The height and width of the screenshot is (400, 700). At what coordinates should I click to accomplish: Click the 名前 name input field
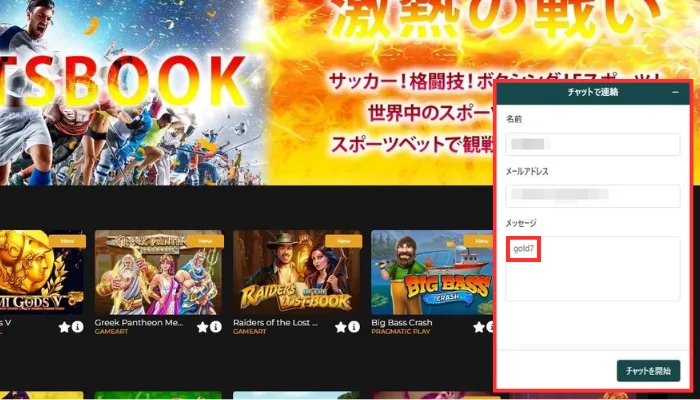coord(593,144)
